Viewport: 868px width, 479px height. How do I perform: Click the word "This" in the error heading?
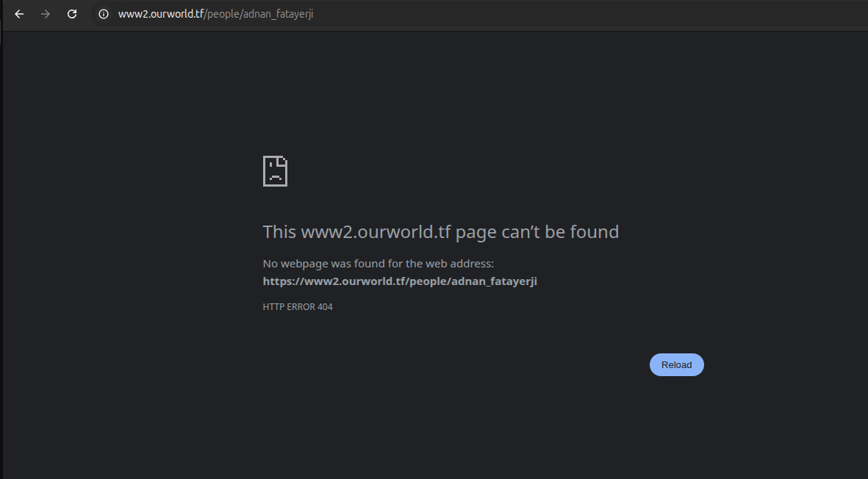tap(279, 232)
